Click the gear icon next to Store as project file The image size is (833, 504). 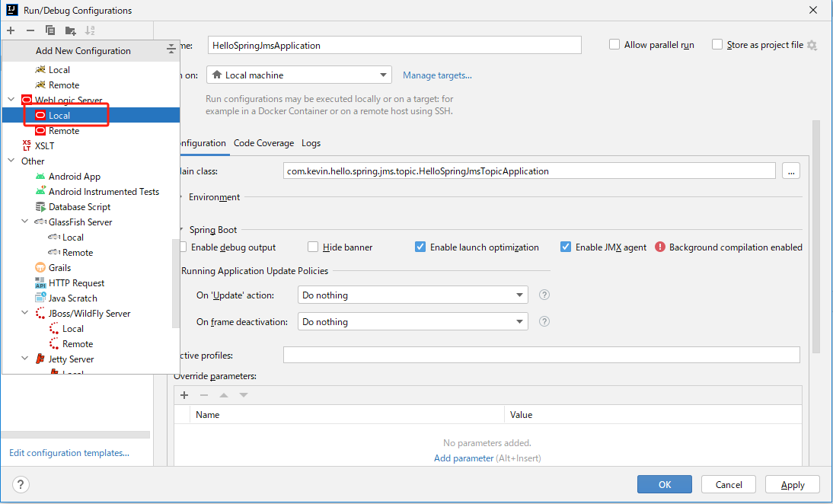812,46
